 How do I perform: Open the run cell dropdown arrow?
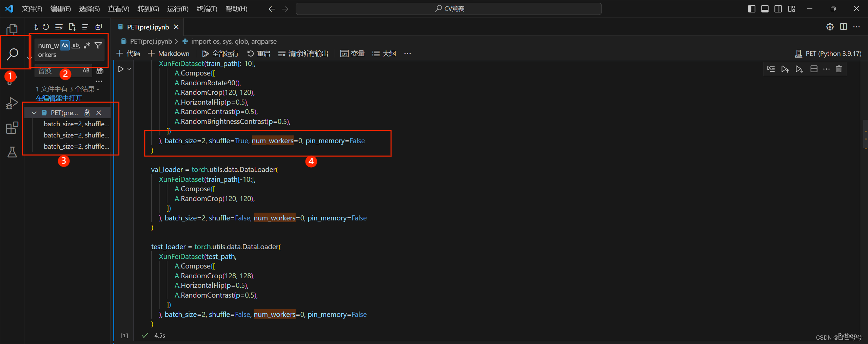pyautogui.click(x=129, y=69)
